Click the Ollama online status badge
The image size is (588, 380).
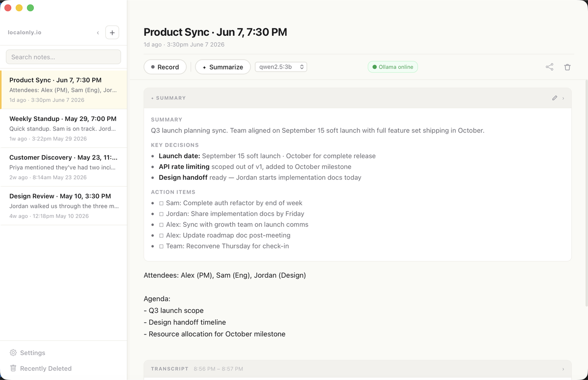point(393,67)
